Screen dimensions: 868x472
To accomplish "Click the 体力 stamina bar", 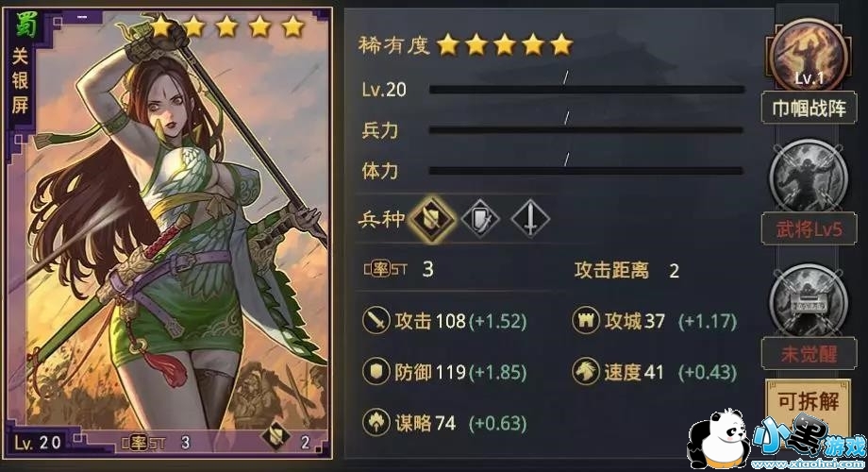I will pyautogui.click(x=587, y=171).
